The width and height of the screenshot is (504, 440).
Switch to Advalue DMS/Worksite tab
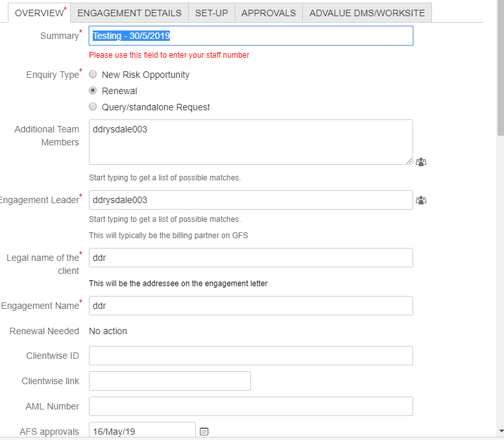[x=367, y=13]
